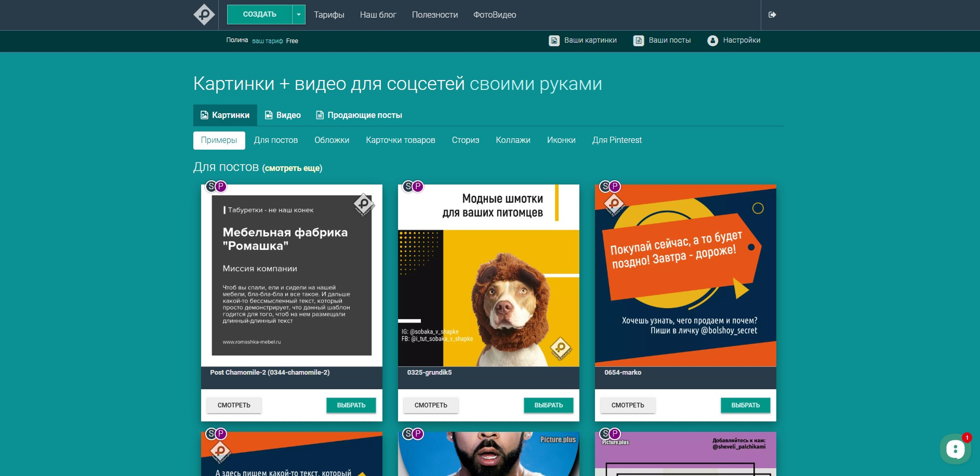
Task: Click S badge on the bearded man card
Action: (408, 433)
